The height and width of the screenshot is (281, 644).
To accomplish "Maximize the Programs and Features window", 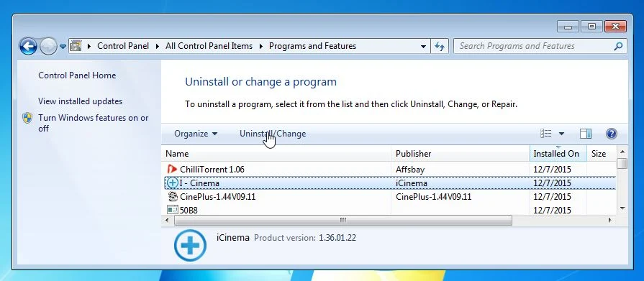I will [592, 27].
